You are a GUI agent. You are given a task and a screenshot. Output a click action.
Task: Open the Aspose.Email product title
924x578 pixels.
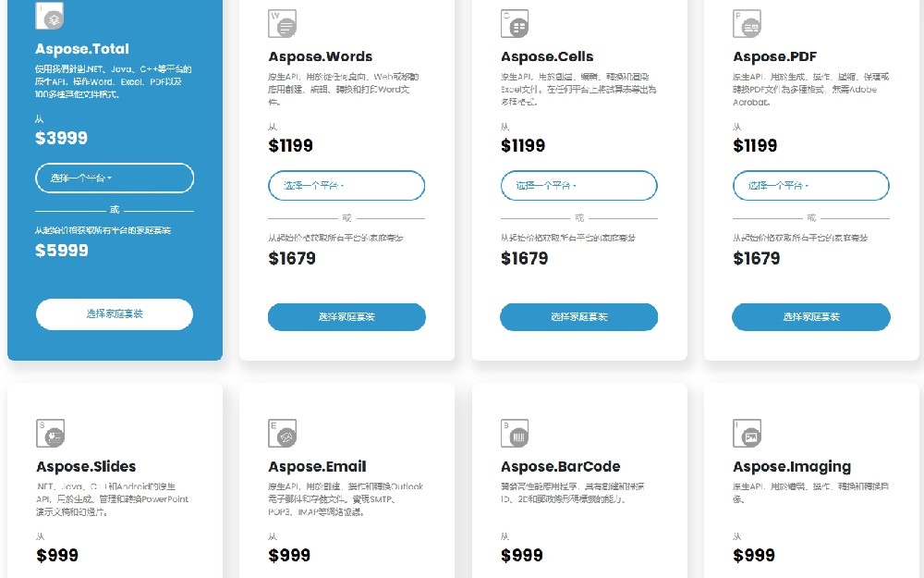317,466
